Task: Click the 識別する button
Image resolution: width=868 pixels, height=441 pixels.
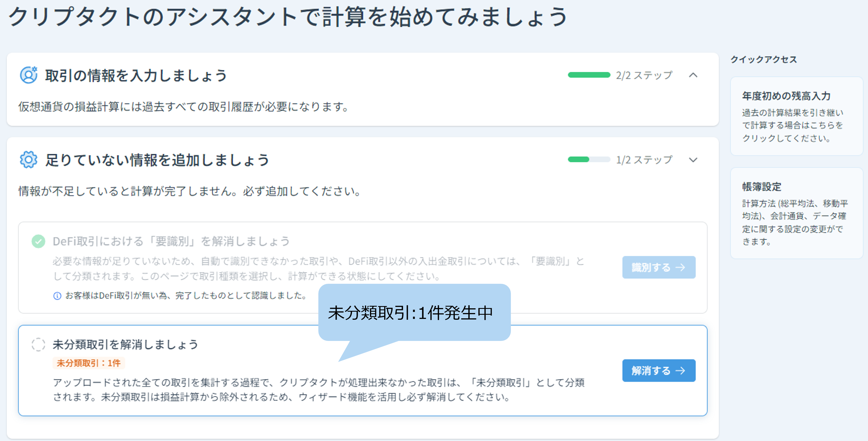Action: (659, 267)
